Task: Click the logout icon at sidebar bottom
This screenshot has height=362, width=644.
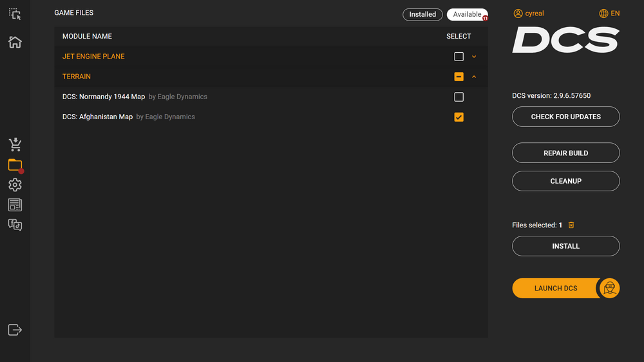Action: [15, 330]
